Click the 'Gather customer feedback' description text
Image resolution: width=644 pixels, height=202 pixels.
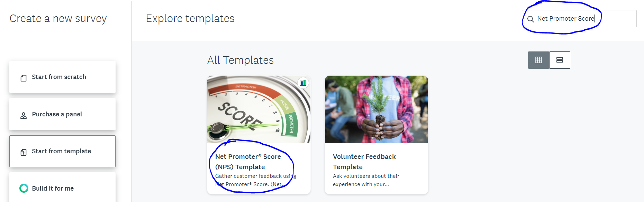coord(255,180)
